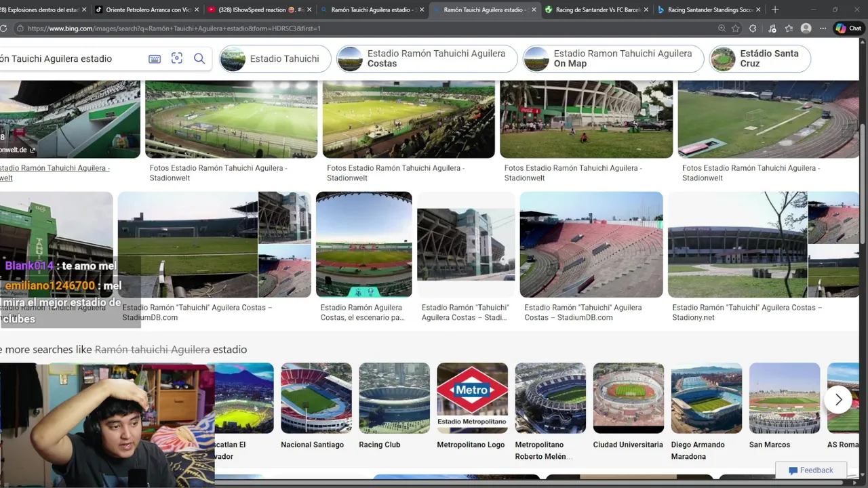Open Metropolitano Logo related search thumbnail
The image size is (868, 488).
click(x=472, y=399)
